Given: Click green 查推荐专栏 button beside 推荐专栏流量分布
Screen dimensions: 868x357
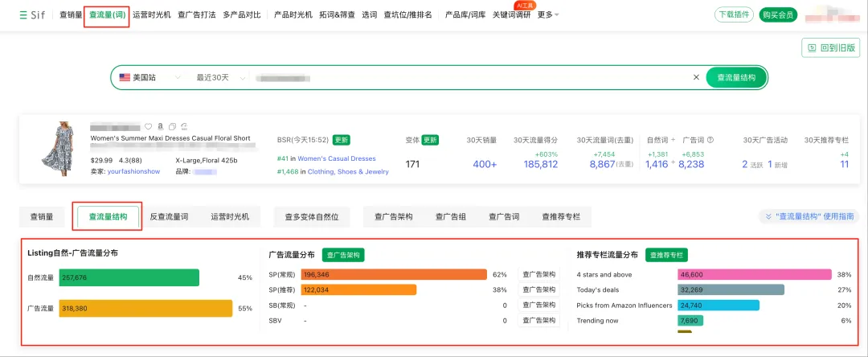Looking at the screenshot, I should pos(666,255).
